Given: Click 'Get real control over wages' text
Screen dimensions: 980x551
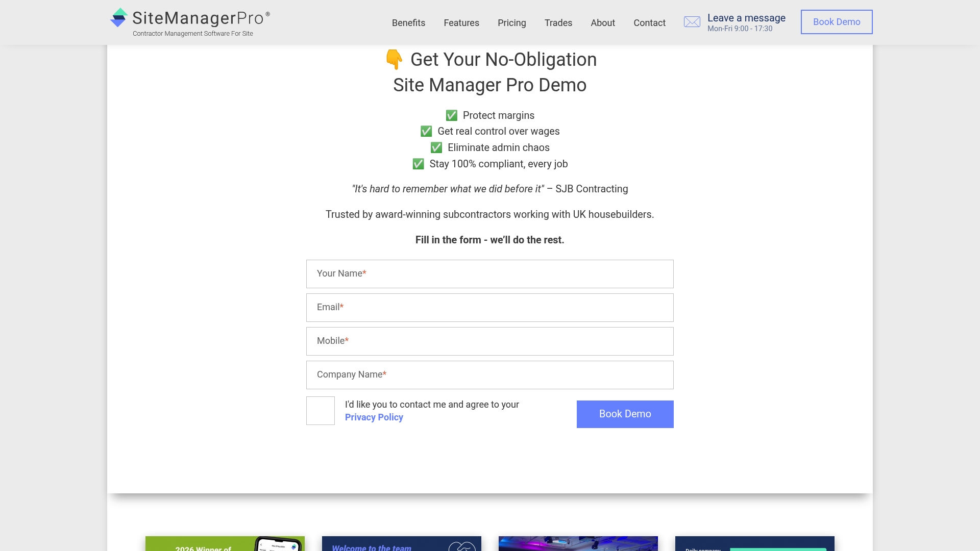Looking at the screenshot, I should click(499, 131).
